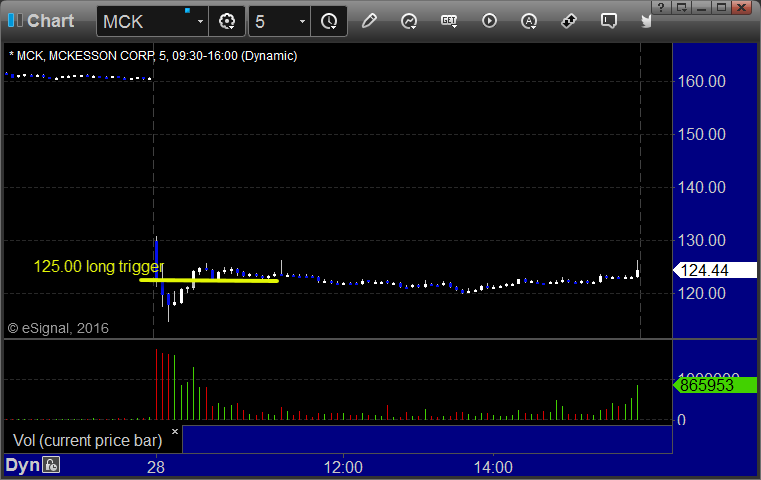The width and height of the screenshot is (761, 480).
Task: Select the Vol (current price bar) label
Action: [87, 440]
